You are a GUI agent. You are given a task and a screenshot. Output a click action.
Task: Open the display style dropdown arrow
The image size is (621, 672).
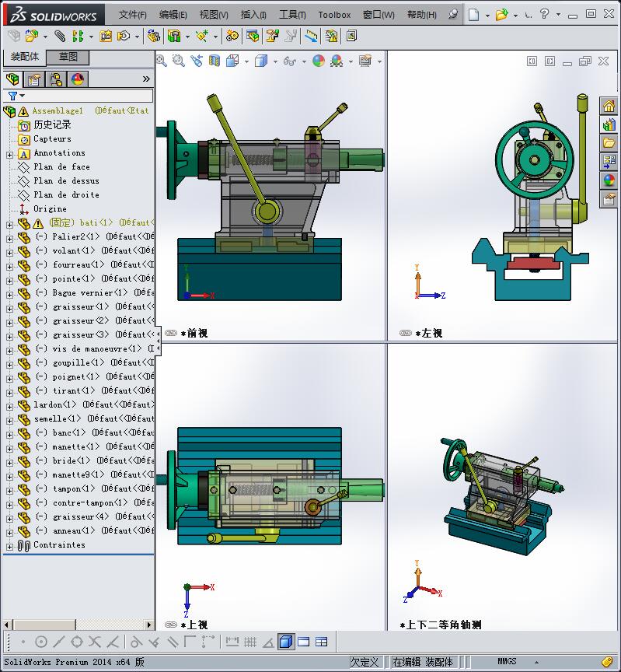click(275, 61)
